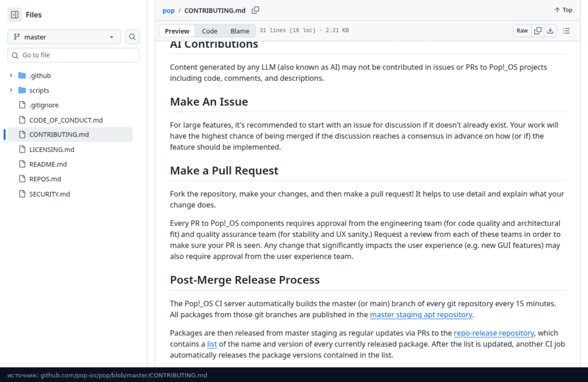The image size is (588, 382).
Task: Focus the Go to file search field
Action: [73, 55]
